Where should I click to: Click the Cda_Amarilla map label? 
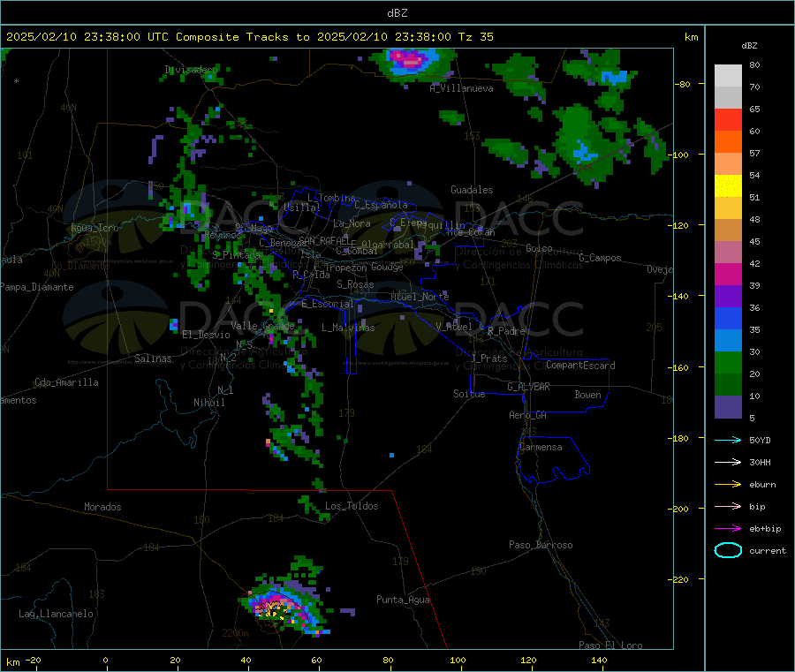66,382
